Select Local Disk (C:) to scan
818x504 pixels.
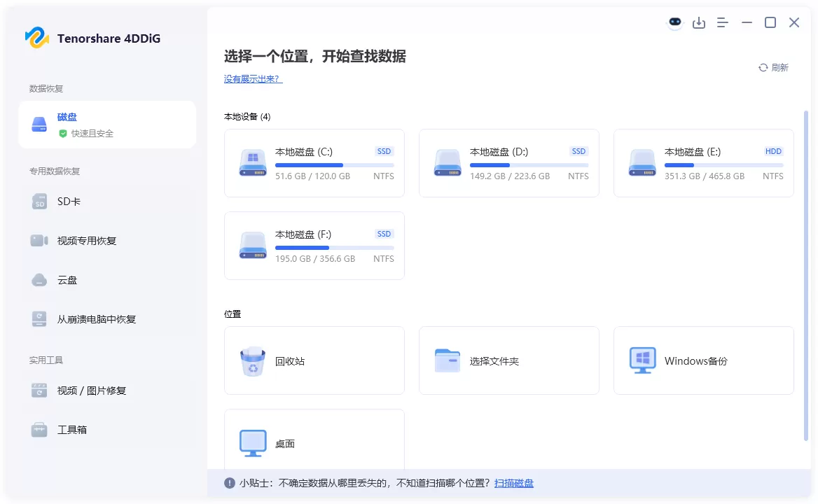click(314, 163)
